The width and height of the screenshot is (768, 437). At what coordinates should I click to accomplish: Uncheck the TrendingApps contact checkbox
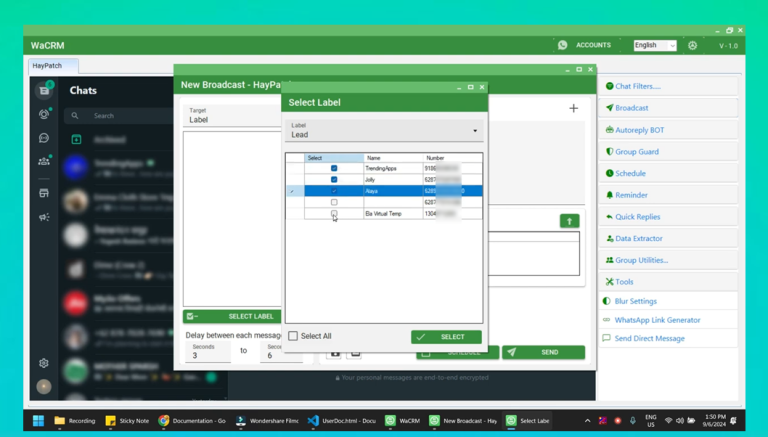[x=334, y=169]
